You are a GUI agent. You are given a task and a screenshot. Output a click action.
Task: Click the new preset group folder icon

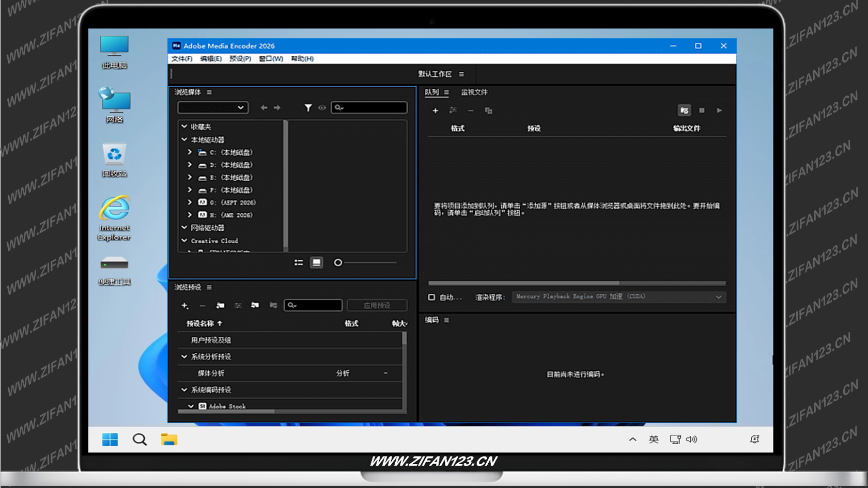point(220,305)
